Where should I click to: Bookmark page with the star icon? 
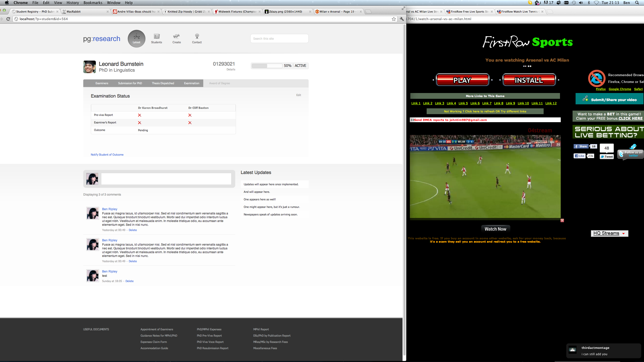click(394, 19)
